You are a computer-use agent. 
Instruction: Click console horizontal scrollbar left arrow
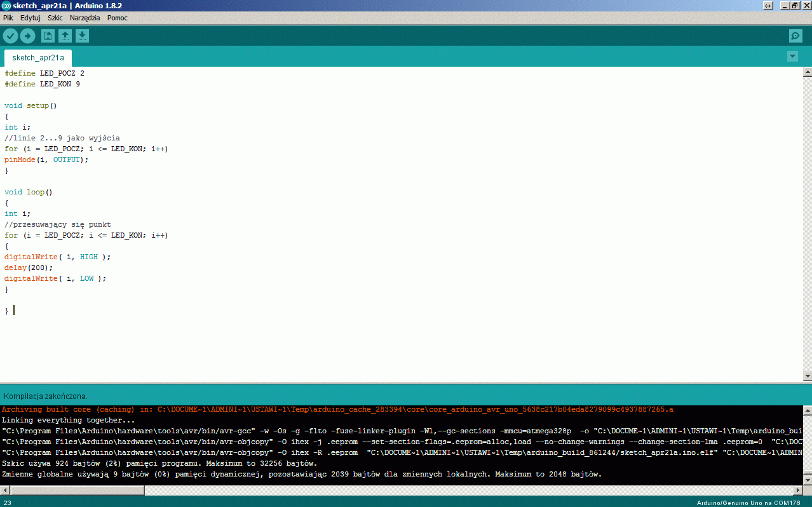(x=5, y=490)
